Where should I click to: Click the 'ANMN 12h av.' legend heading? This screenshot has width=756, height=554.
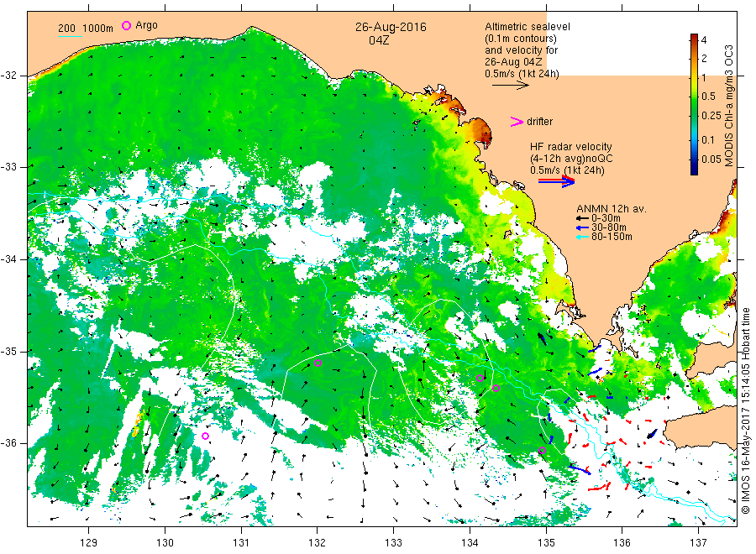(612, 209)
